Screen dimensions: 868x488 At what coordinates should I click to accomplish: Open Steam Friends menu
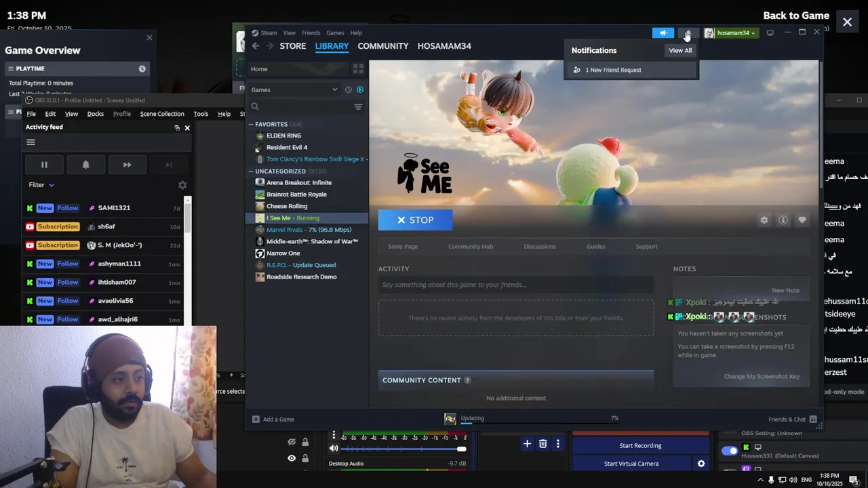point(311,33)
